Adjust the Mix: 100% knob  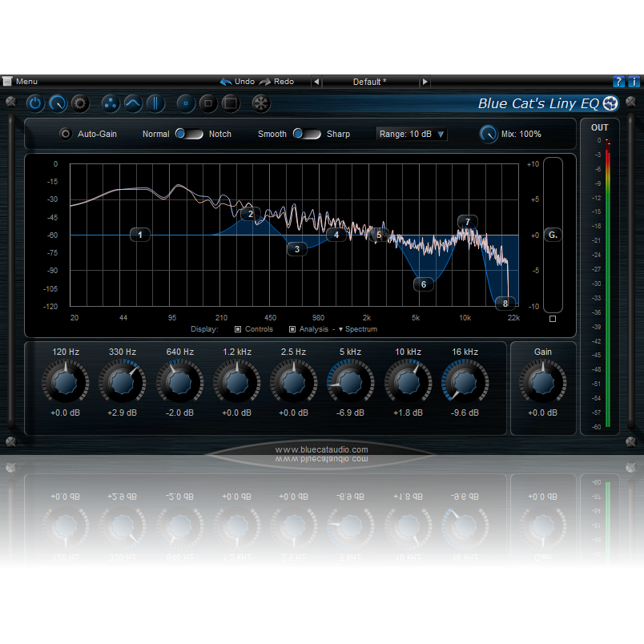(489, 134)
